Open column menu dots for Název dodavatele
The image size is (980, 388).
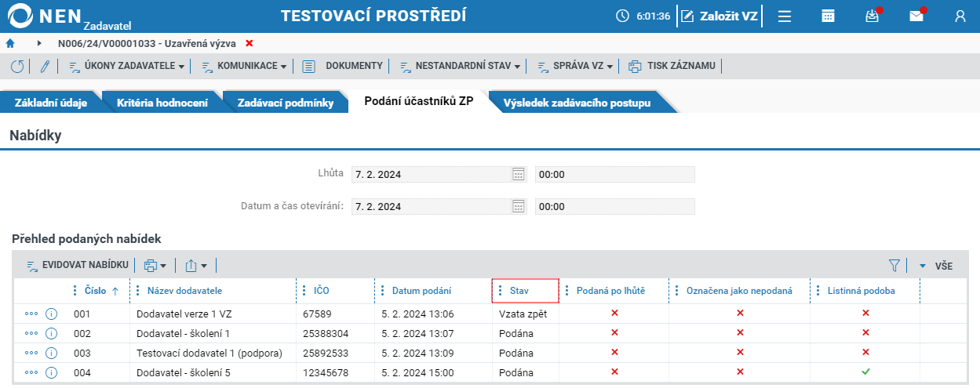tap(138, 291)
